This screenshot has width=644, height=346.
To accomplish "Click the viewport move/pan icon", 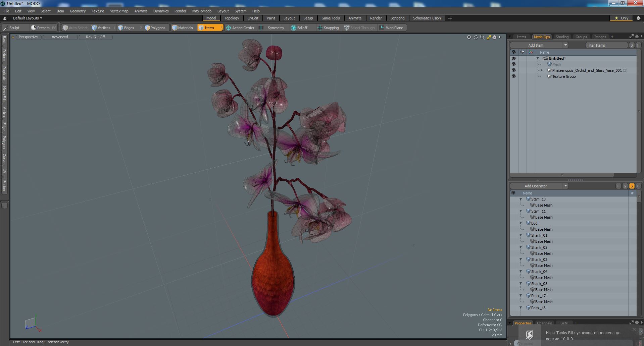I will click(469, 37).
